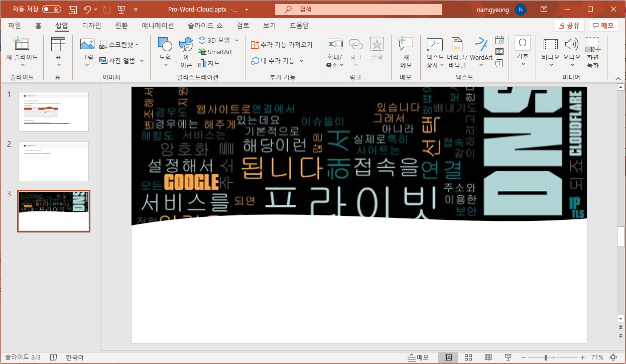This screenshot has width=626, height=364.
Task: Click the vertical scrollbar thumb of the slide pane
Action: coord(621,237)
